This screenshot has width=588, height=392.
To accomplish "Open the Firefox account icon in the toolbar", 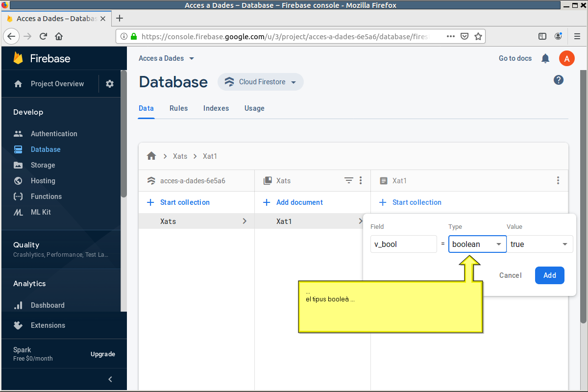I will (x=558, y=36).
